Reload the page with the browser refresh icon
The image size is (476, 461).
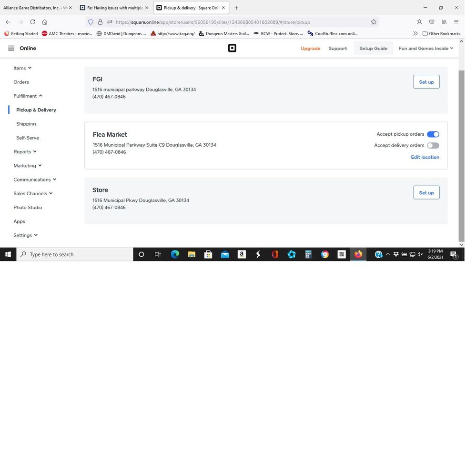click(32, 22)
